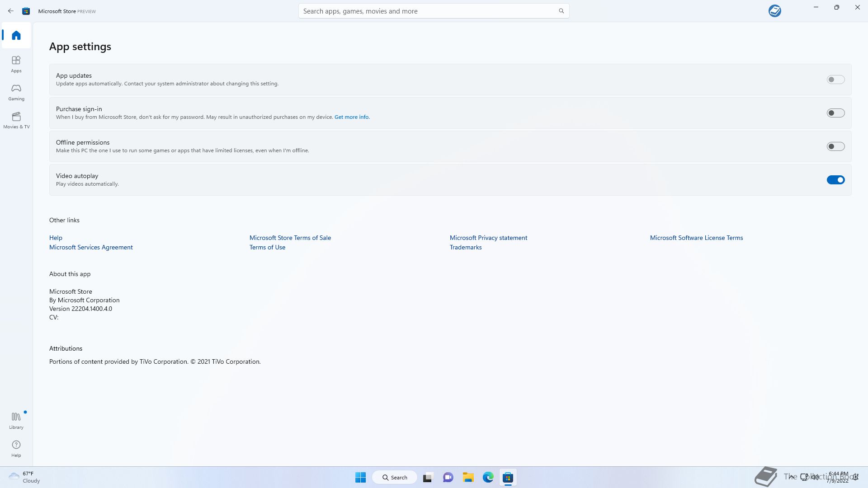Click the Microsoft Store logo icon

(26, 11)
